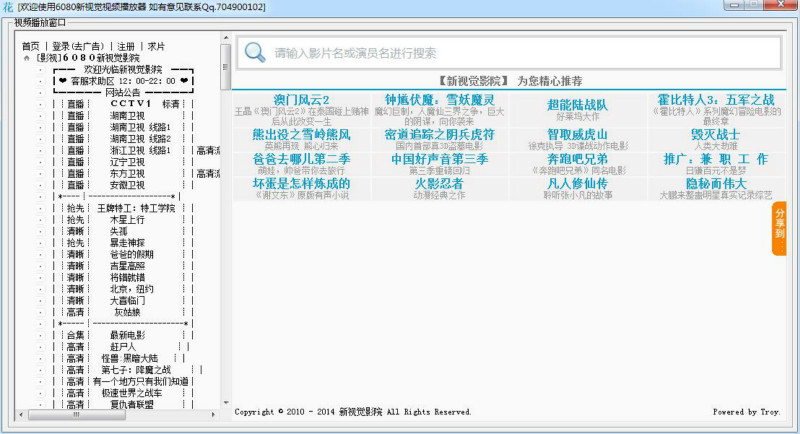The width and height of the screenshot is (800, 434).
Task: Open 赶尸人 in the tree
Action: pos(121,347)
